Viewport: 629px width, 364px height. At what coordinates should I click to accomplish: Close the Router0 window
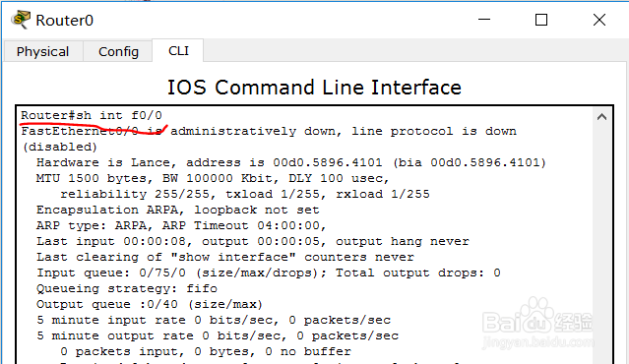coord(599,20)
